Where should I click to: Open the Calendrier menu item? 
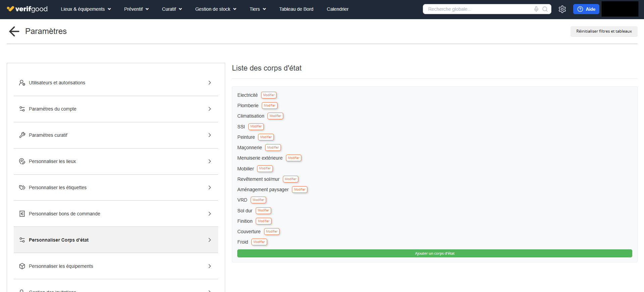(x=337, y=9)
